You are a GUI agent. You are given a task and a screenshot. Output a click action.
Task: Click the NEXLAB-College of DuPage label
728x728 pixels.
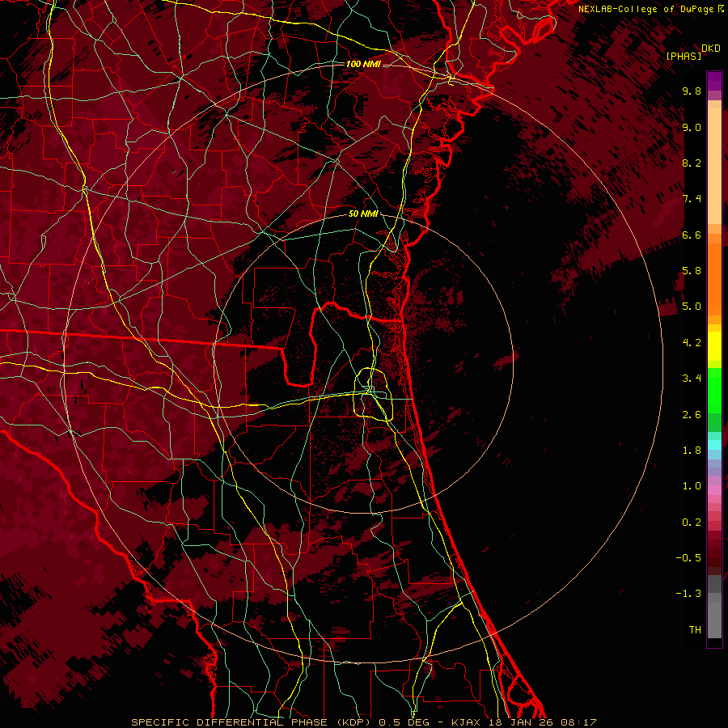point(646,9)
